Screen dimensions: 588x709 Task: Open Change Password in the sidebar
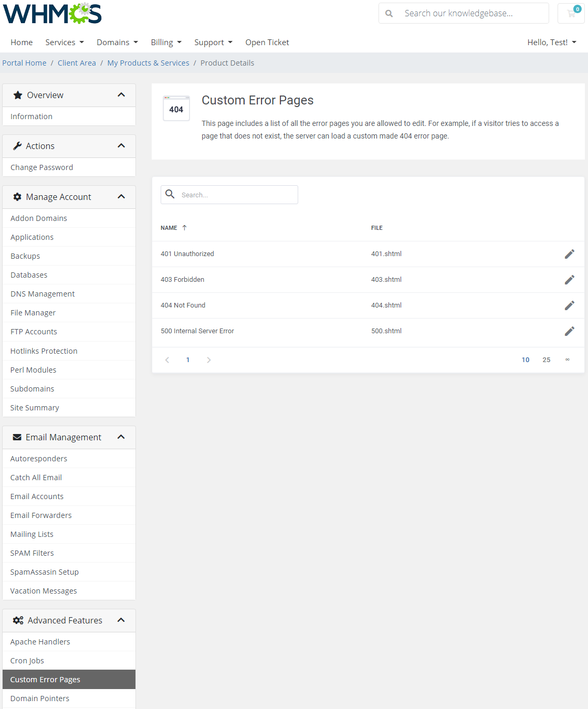(x=69, y=167)
